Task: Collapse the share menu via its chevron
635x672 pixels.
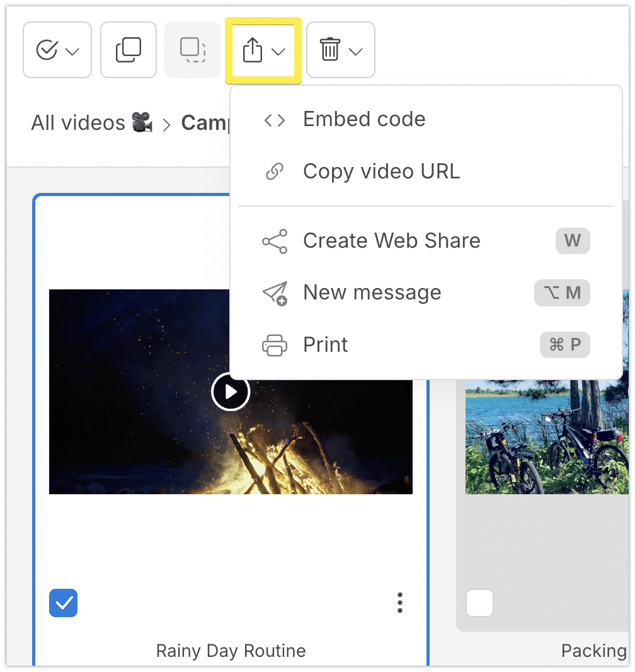Action: coord(278,52)
